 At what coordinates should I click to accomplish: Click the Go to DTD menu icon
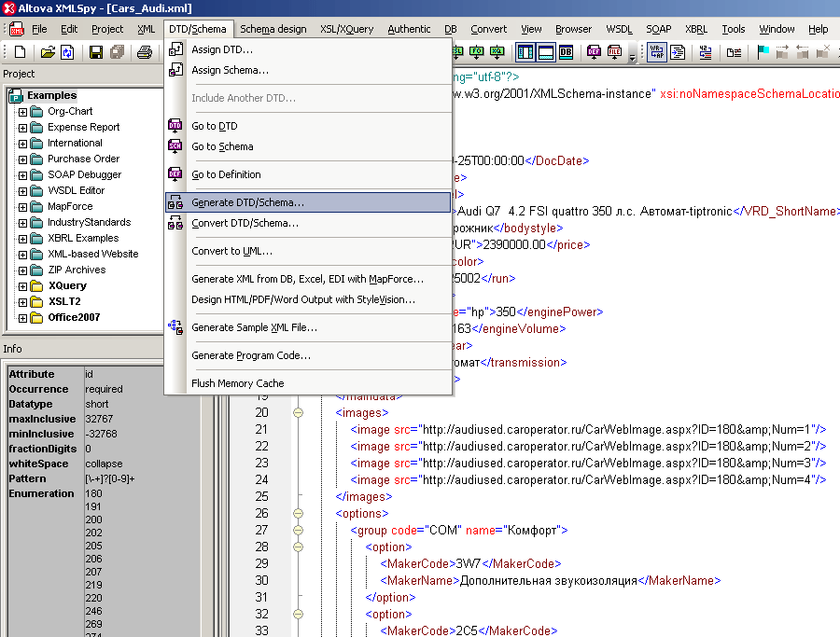click(175, 126)
